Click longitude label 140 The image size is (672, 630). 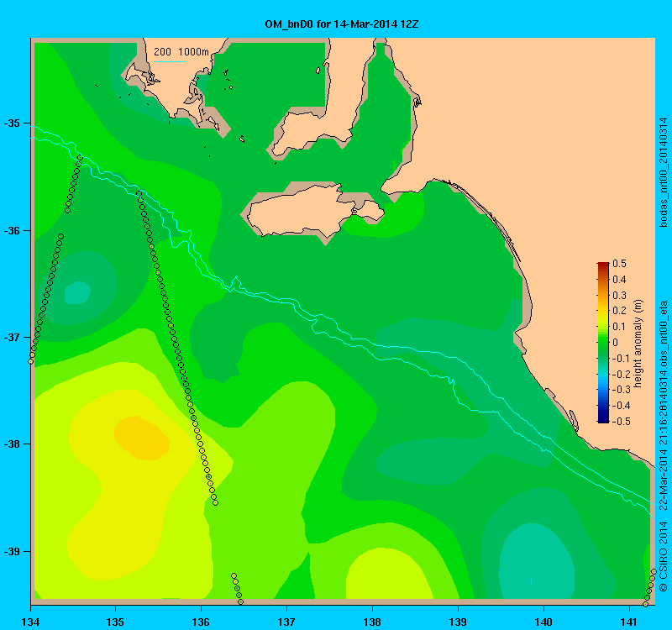coord(543,622)
